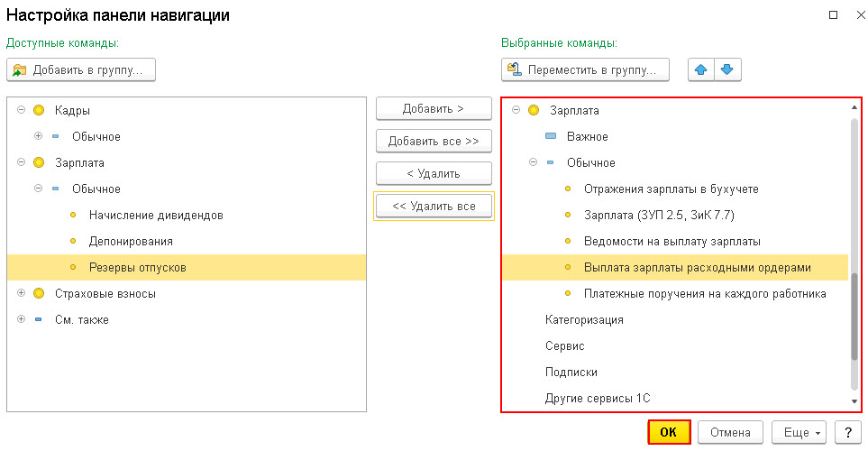Viewport: 868px width, 451px height.
Task: Expand the См. также group
Action: pos(21,318)
